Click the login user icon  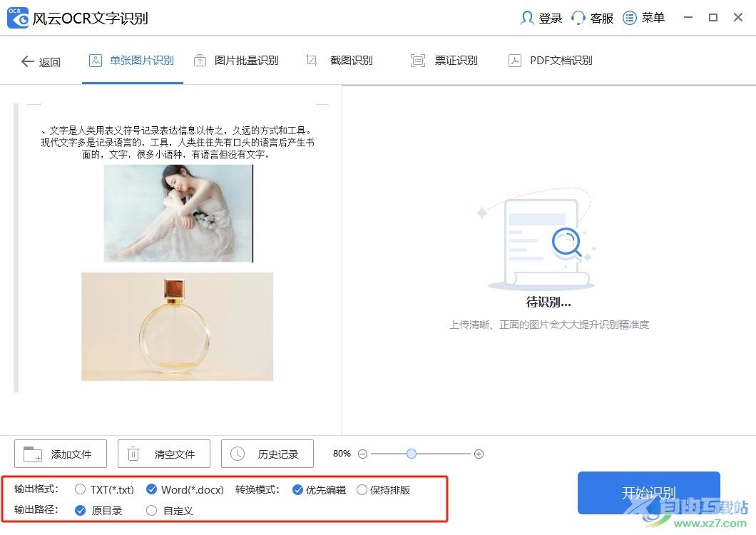(527, 18)
